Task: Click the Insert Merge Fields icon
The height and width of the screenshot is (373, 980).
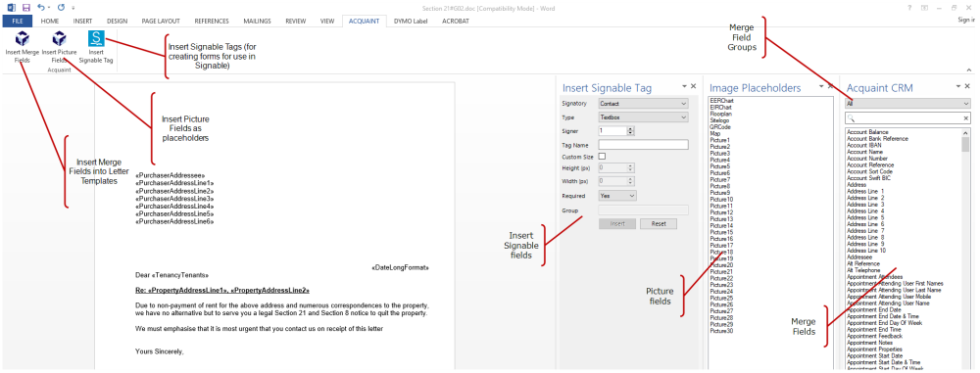Action: click(22, 39)
